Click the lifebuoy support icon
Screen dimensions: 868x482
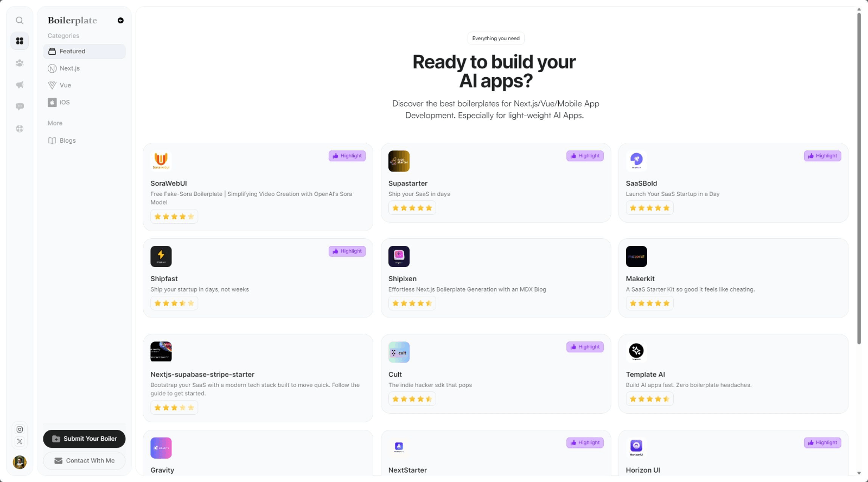point(20,129)
